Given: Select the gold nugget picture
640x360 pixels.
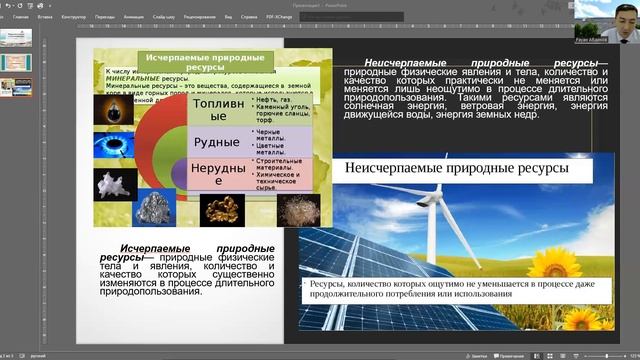Looking at the screenshot, I should pyautogui.click(x=222, y=210).
